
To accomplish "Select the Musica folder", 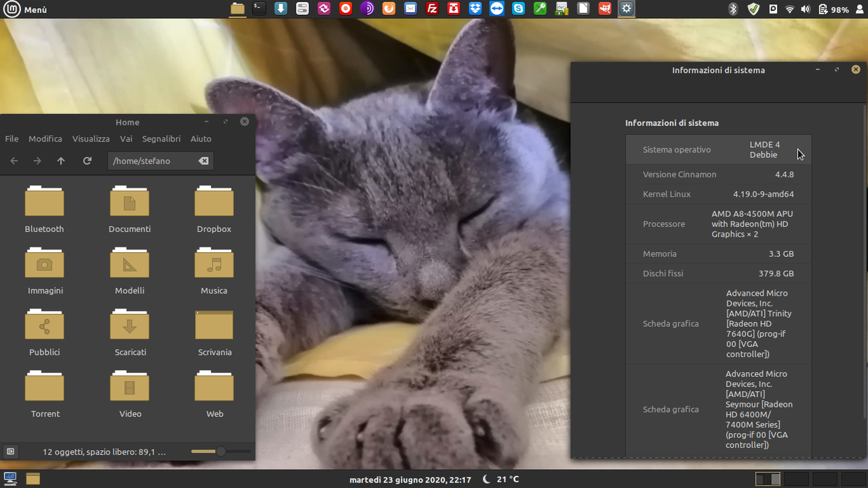I will (214, 270).
